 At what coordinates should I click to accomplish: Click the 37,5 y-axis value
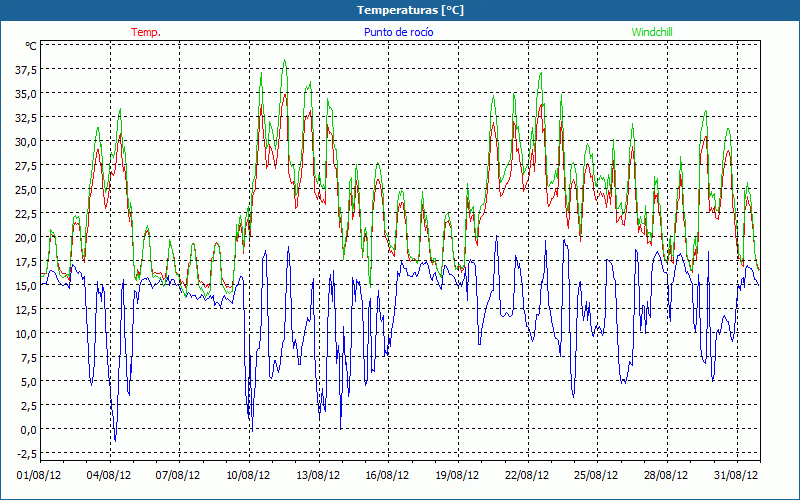tap(26, 70)
